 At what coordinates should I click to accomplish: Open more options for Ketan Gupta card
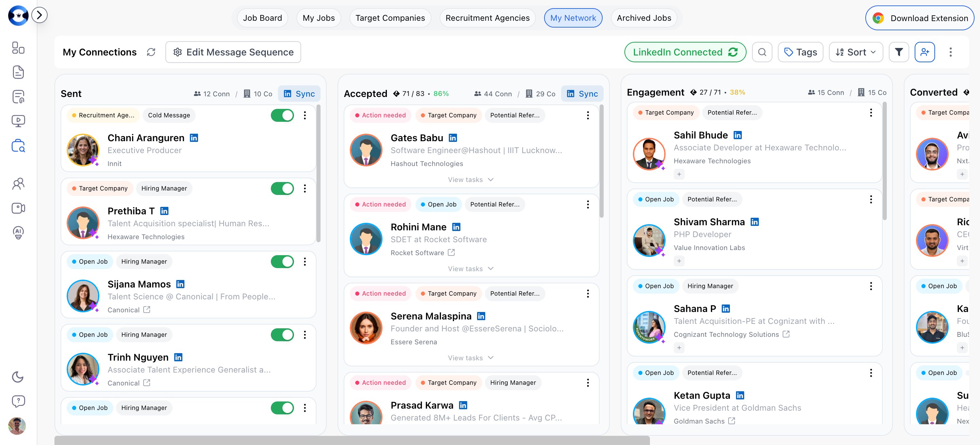coord(871,373)
